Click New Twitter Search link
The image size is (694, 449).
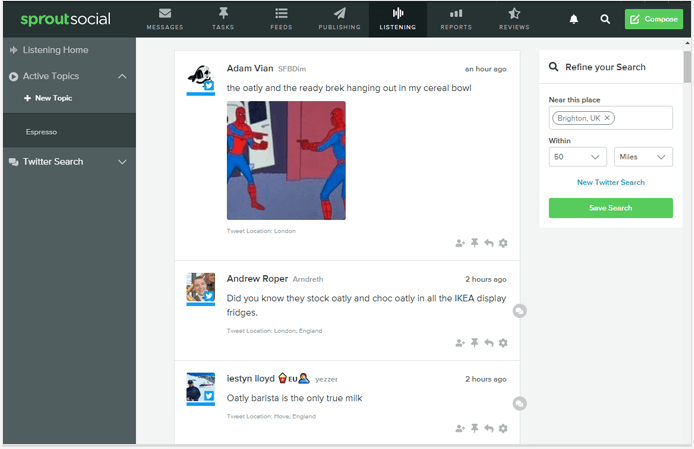[x=610, y=182]
